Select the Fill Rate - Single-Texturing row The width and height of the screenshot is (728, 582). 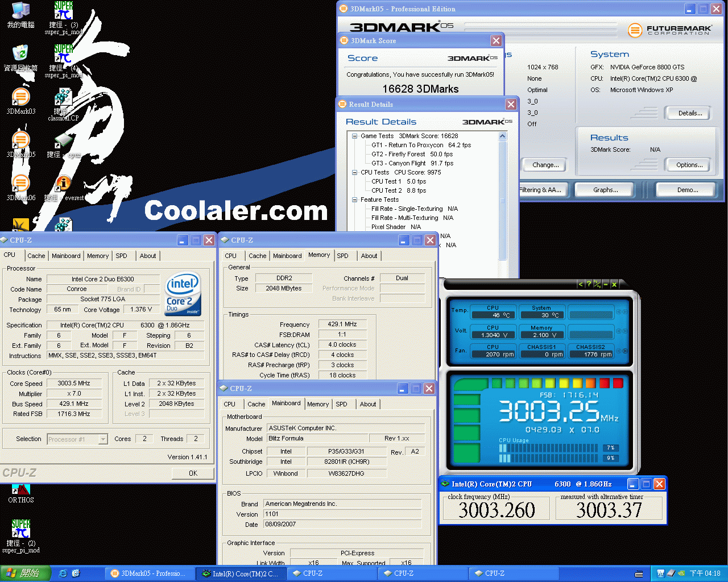(x=415, y=209)
